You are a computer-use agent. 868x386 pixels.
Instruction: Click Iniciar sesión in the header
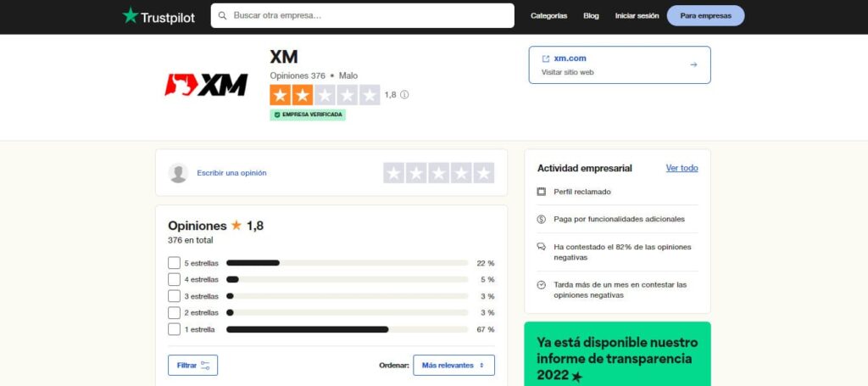pyautogui.click(x=637, y=16)
